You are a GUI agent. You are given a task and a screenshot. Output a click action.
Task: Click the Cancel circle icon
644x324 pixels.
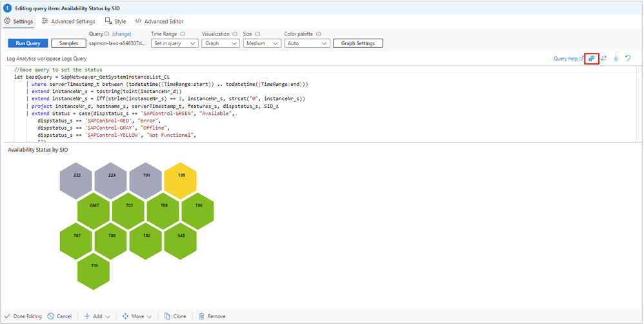[x=50, y=316]
